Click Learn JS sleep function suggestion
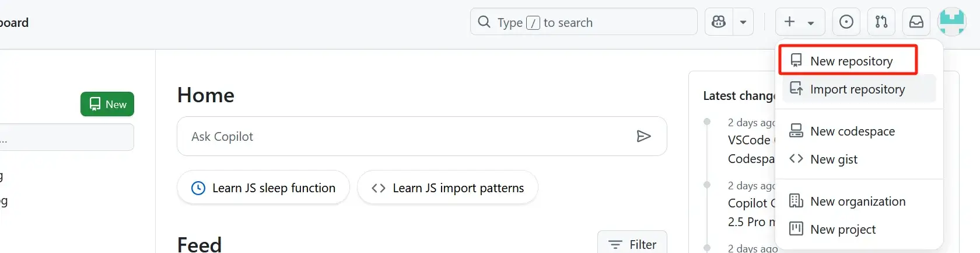Image resolution: width=980 pixels, height=253 pixels. click(x=263, y=188)
